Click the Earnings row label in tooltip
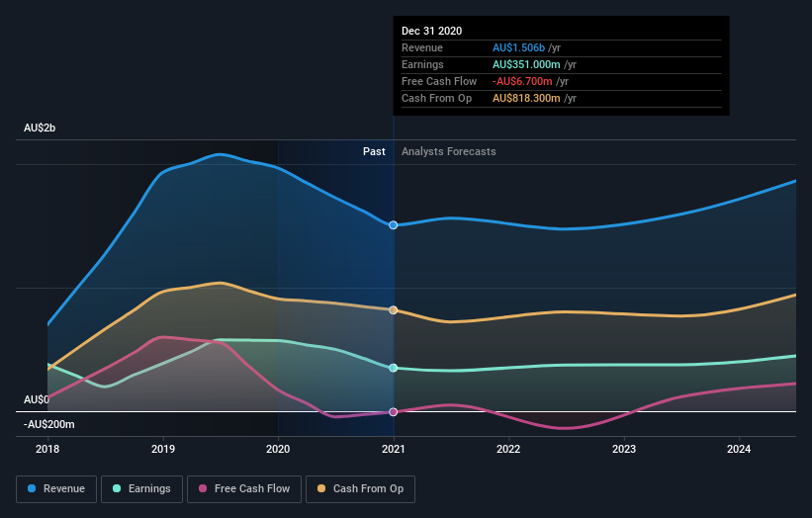This screenshot has width=812, height=518. click(422, 64)
